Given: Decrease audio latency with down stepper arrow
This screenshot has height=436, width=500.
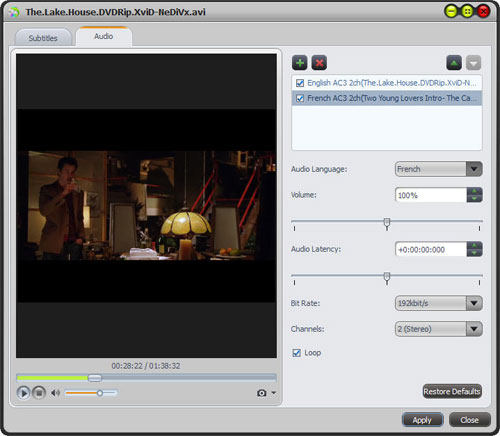Looking at the screenshot, I should 474,253.
